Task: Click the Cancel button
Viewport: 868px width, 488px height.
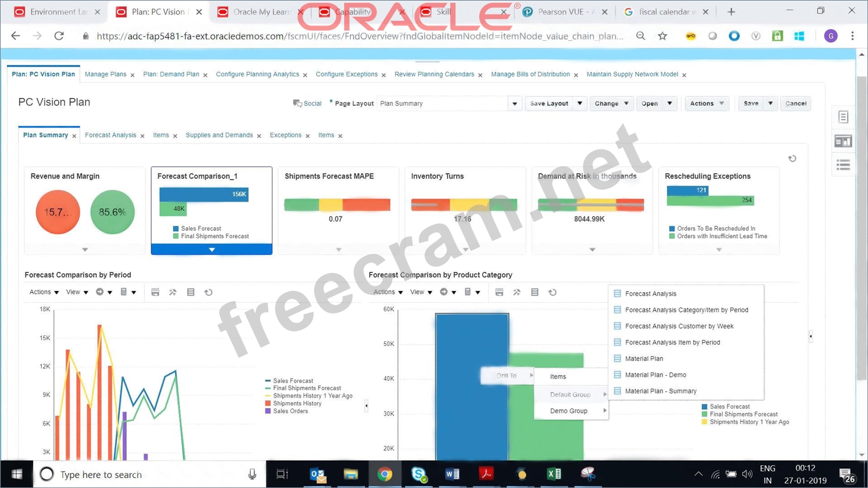Action: [x=796, y=103]
